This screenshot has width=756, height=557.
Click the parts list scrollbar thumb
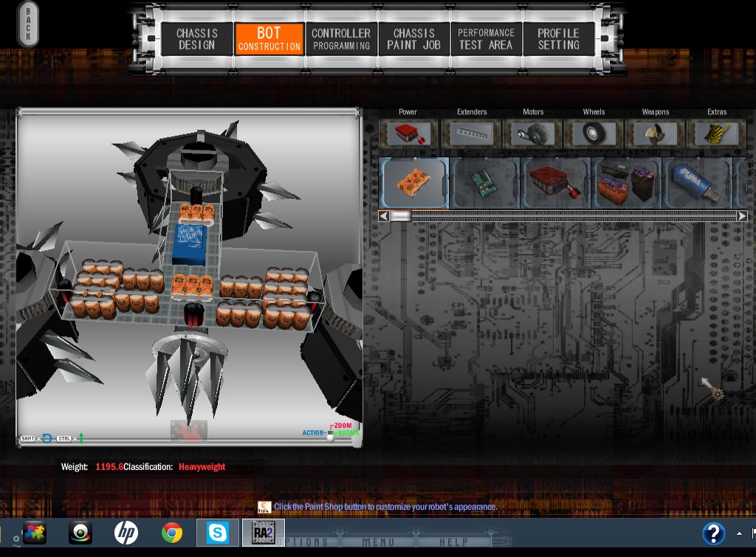(x=400, y=216)
